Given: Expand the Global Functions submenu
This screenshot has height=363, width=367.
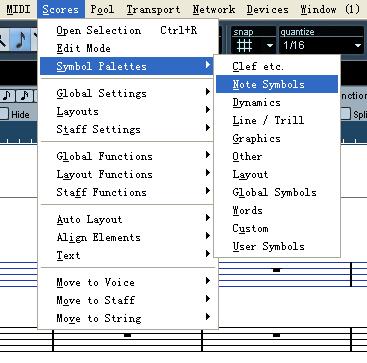Looking at the screenshot, I should point(128,156).
